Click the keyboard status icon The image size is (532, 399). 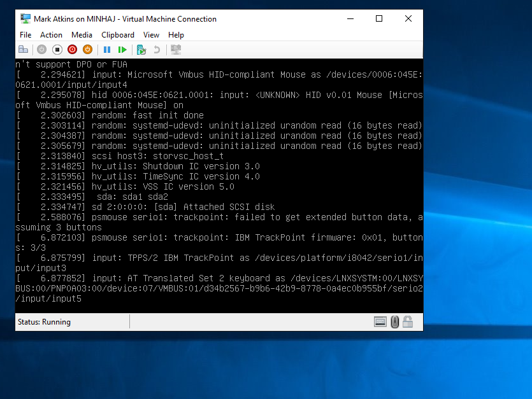click(x=380, y=322)
